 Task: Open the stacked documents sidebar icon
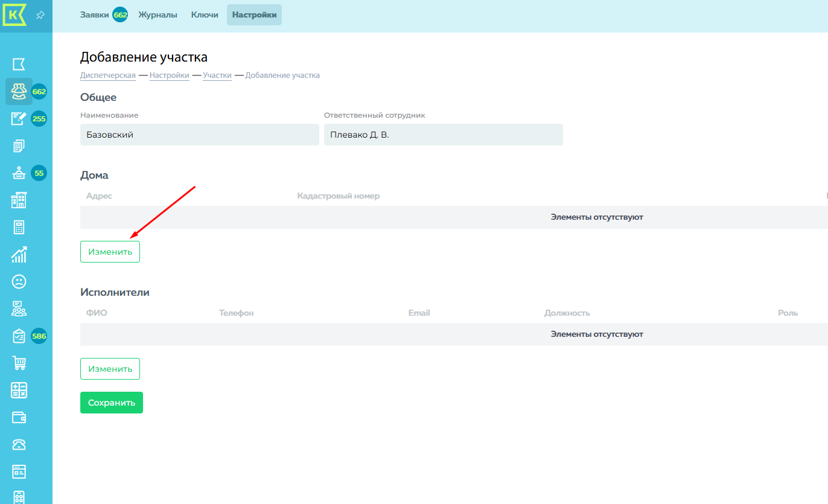coord(19,145)
